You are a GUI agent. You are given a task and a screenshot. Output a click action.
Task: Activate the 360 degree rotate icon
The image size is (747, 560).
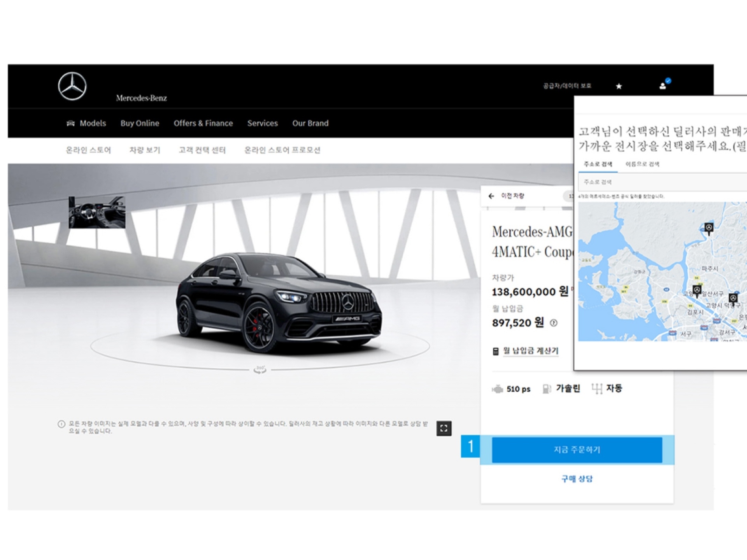tap(260, 369)
